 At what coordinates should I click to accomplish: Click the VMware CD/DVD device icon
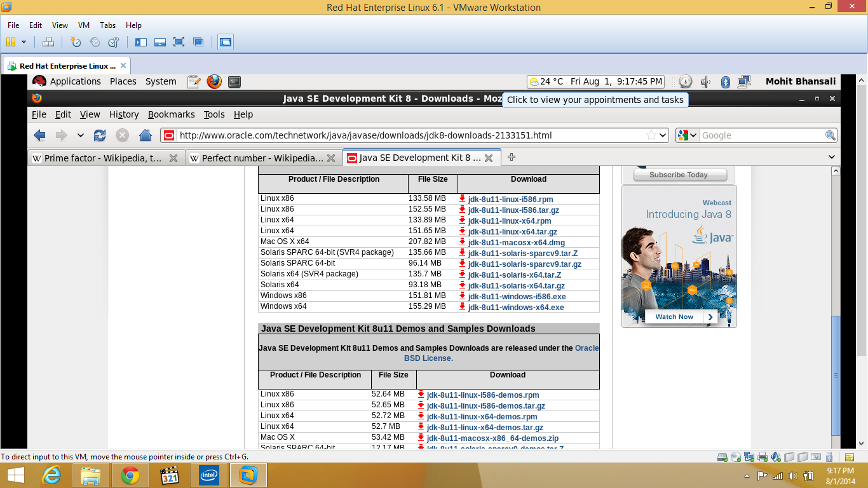point(735,457)
